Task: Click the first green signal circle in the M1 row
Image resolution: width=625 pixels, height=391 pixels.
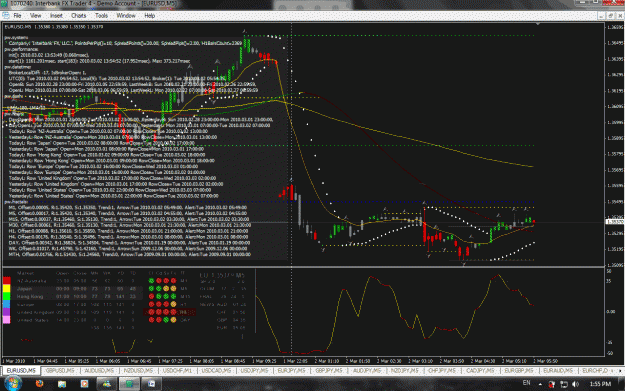Action: [x=151, y=281]
